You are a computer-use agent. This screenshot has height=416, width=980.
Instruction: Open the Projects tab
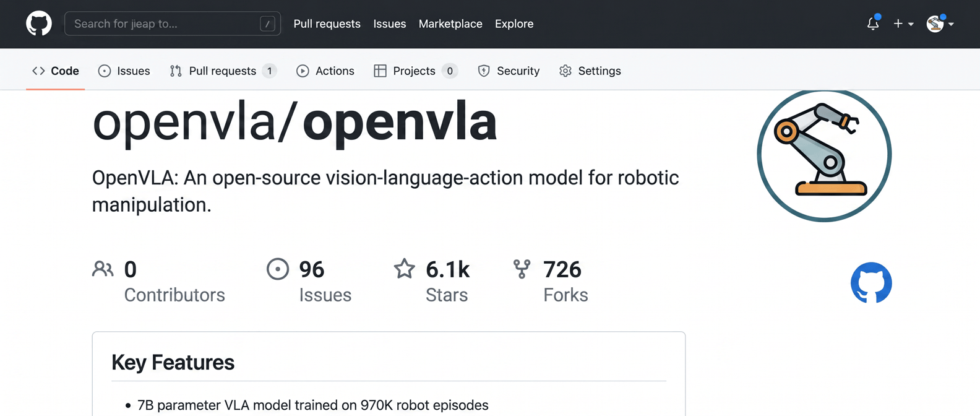[x=415, y=71]
